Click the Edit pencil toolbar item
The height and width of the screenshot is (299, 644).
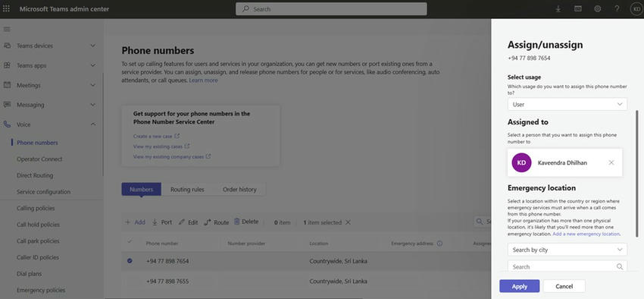pos(188,222)
